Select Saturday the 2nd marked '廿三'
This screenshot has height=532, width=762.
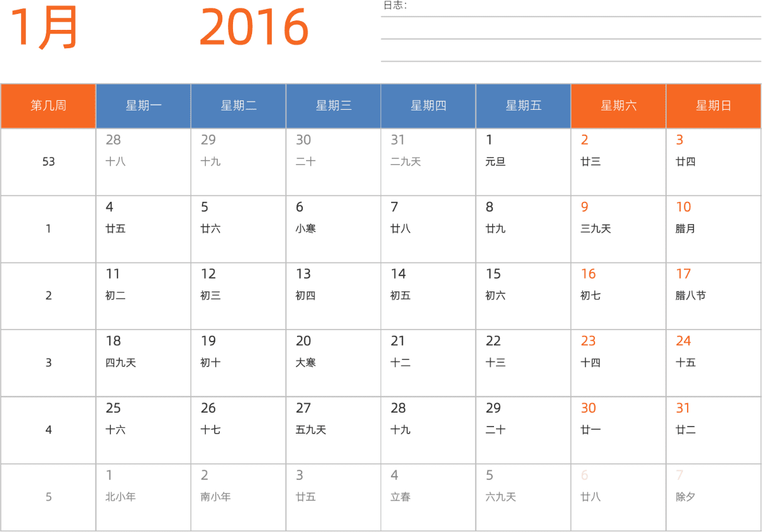(618, 163)
